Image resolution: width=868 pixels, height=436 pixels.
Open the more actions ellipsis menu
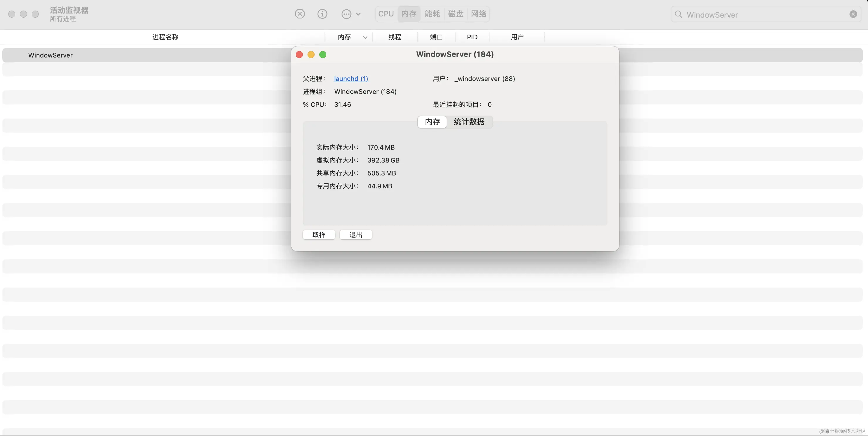click(x=351, y=14)
